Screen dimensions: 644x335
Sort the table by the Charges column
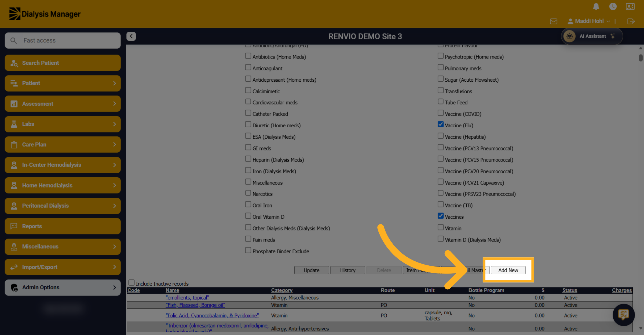622,290
